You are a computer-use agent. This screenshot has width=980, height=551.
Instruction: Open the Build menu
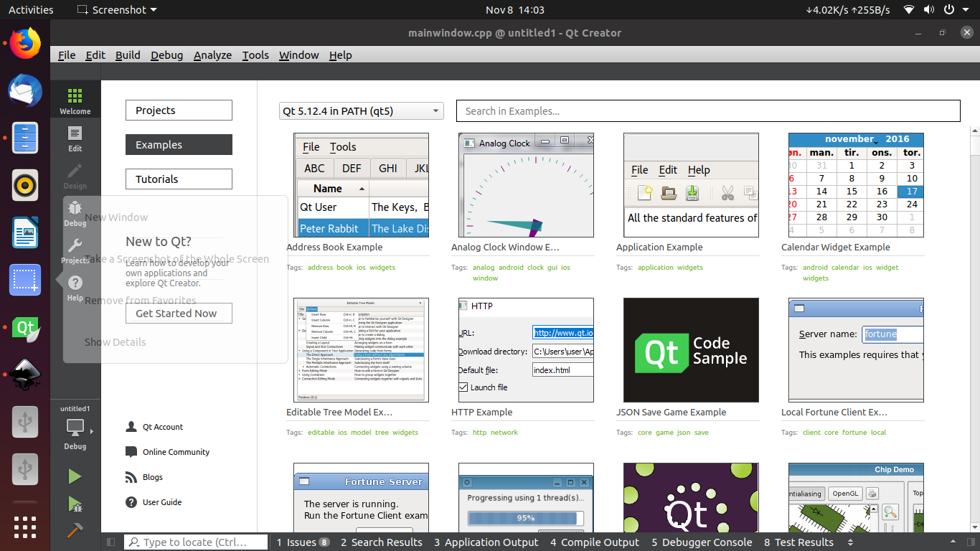pos(128,55)
